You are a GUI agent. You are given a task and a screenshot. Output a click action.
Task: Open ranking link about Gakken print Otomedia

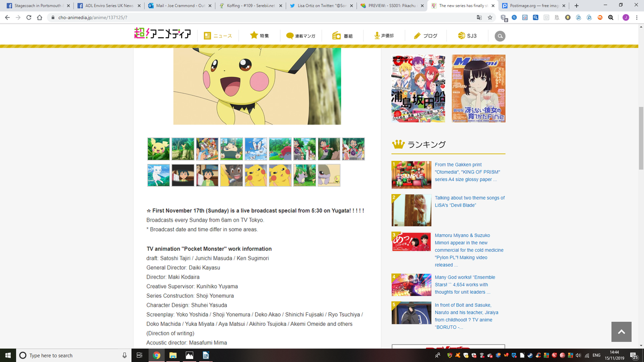467,172
